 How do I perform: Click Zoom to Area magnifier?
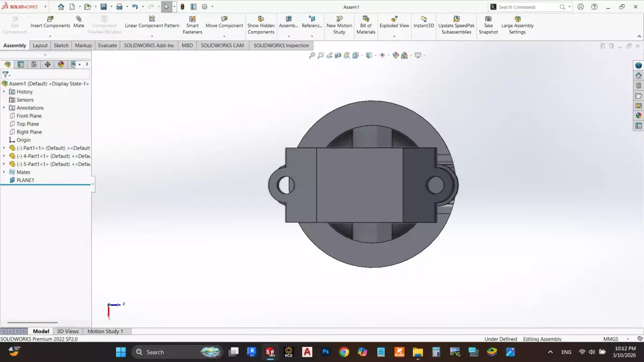[x=320, y=55]
